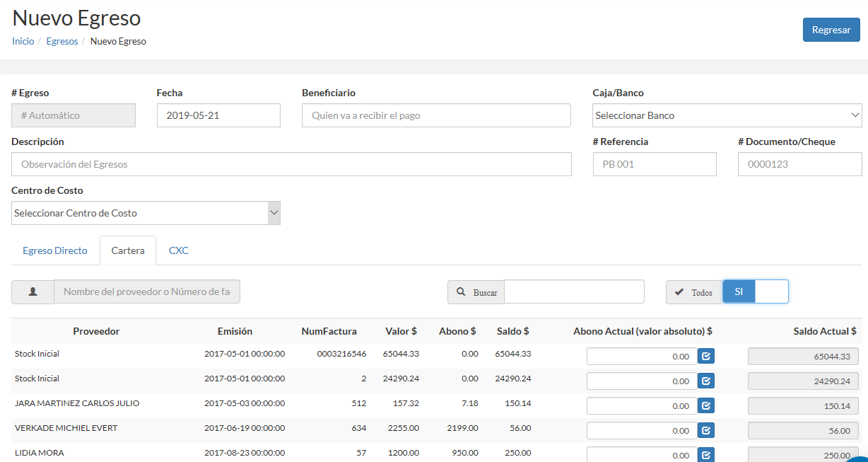Click LIDIA MORA supplier cell

click(39, 453)
